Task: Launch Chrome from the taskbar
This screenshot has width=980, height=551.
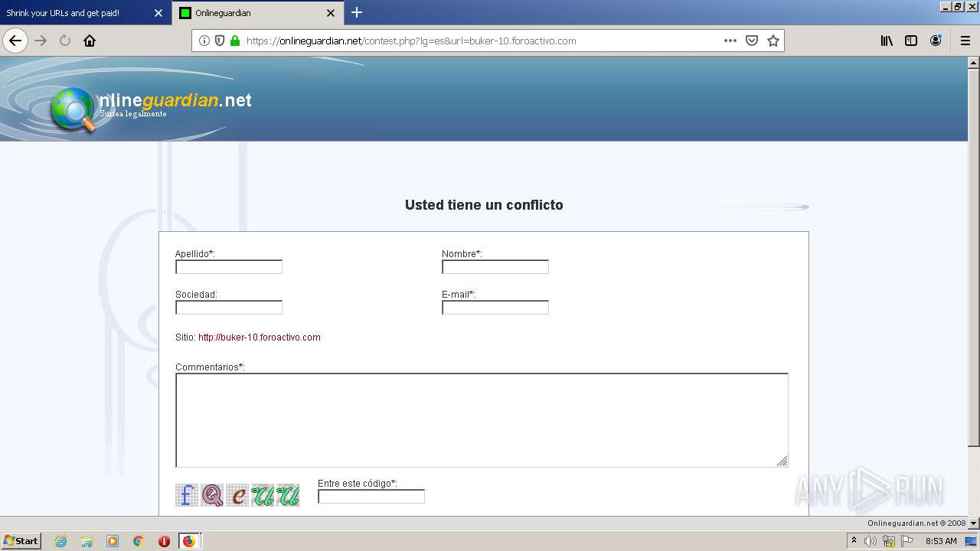Action: [x=139, y=541]
